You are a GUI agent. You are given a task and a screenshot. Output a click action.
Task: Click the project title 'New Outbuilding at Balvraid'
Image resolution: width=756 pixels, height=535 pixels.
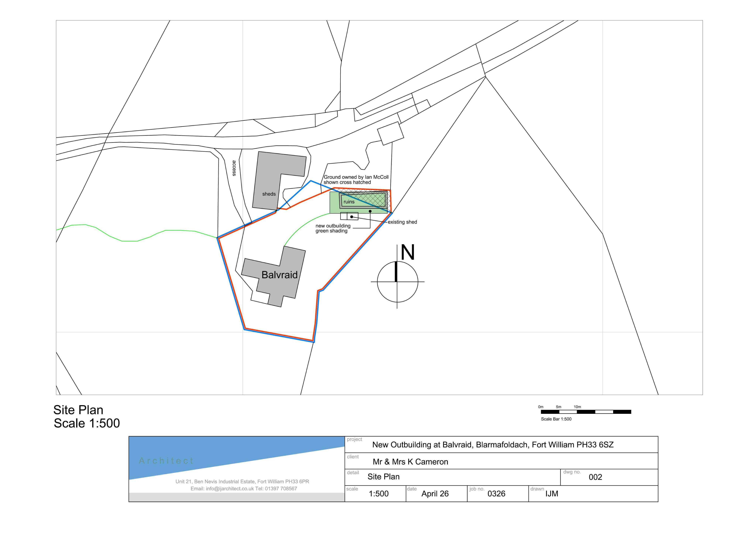pyautogui.click(x=493, y=445)
